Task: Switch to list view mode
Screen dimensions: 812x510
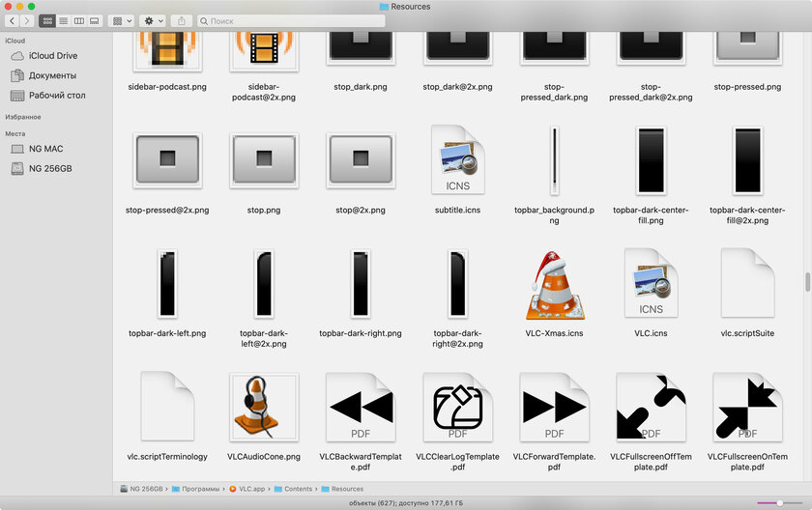Action: (x=63, y=20)
